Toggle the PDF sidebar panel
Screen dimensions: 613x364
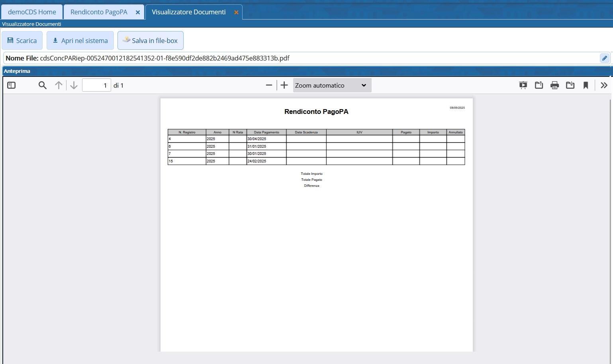[x=12, y=85]
